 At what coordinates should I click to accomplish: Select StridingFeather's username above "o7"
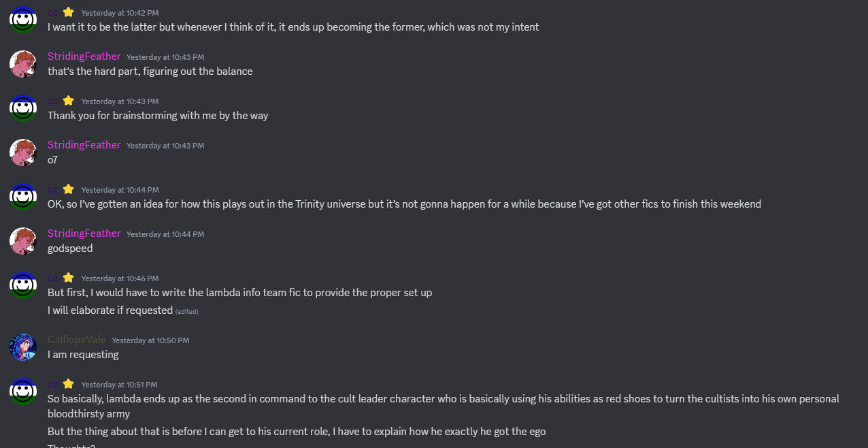click(x=84, y=145)
